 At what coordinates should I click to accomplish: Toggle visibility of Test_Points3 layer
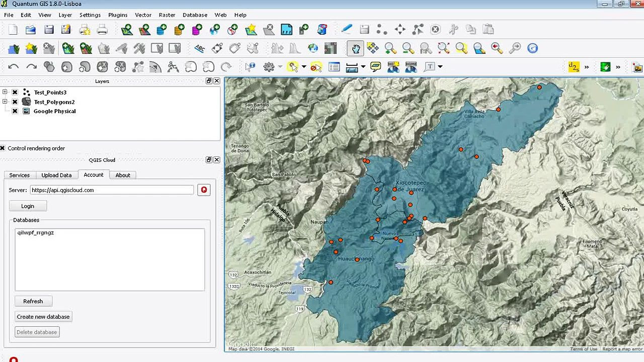[15, 93]
